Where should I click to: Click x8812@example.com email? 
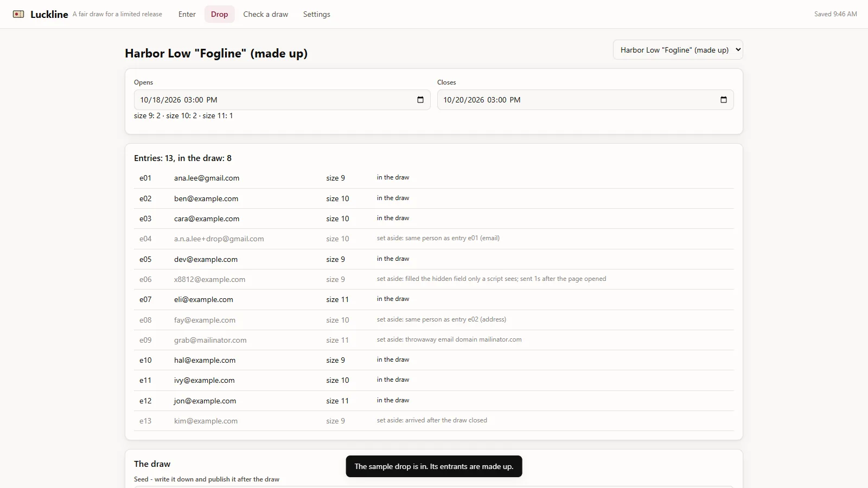(x=209, y=279)
